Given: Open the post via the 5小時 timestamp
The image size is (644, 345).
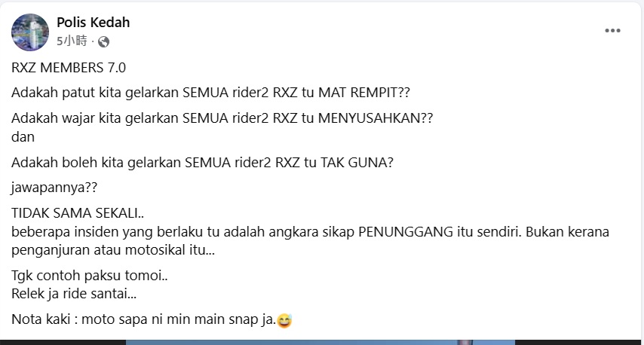Looking at the screenshot, I should coord(72,41).
